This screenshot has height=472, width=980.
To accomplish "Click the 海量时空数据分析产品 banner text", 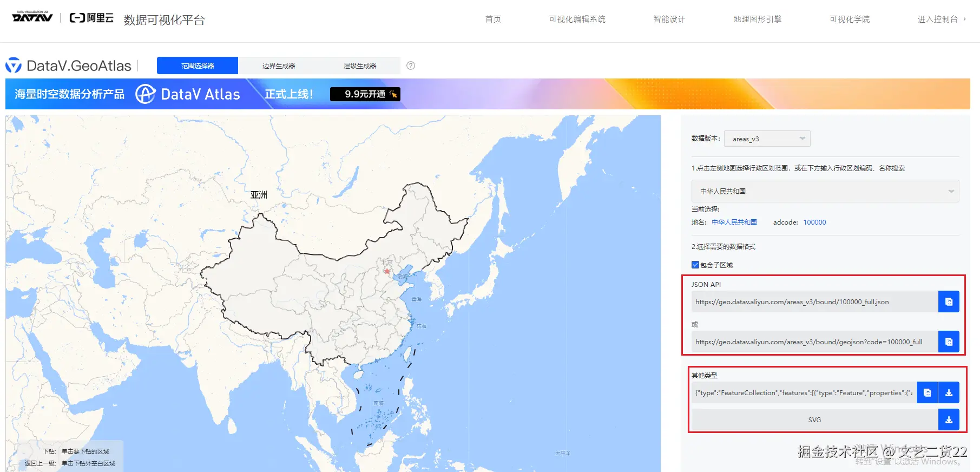I will pos(69,94).
